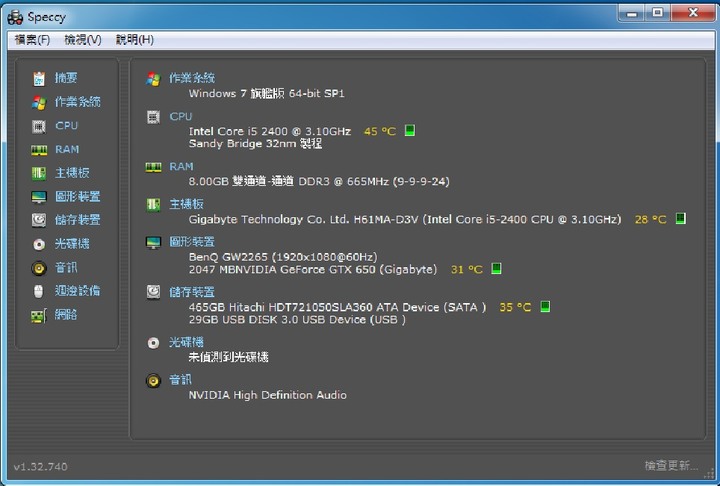Viewport: 720px width, 486px height.
Task: Click 圖形裝置 heading link in summary
Action: [x=192, y=242]
